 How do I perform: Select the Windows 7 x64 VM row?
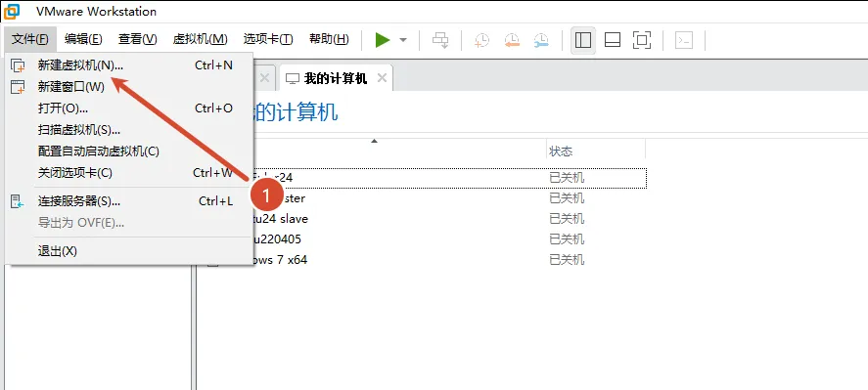click(x=449, y=259)
